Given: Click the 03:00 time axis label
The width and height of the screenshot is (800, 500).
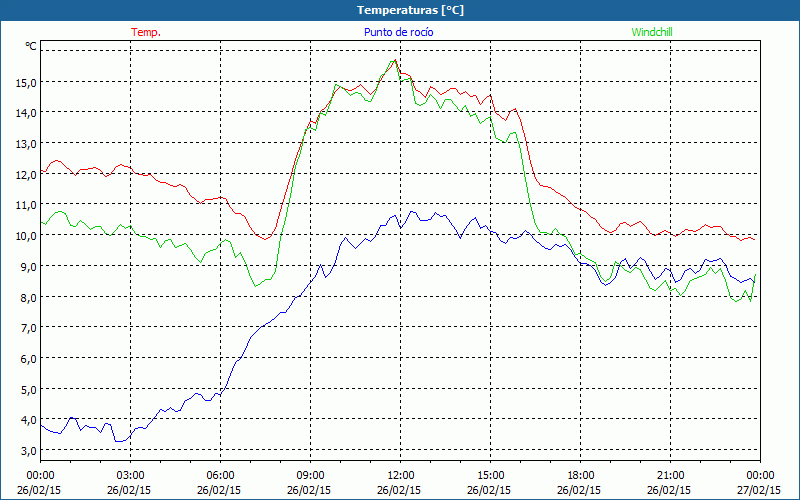Looking at the screenshot, I should 130,476.
